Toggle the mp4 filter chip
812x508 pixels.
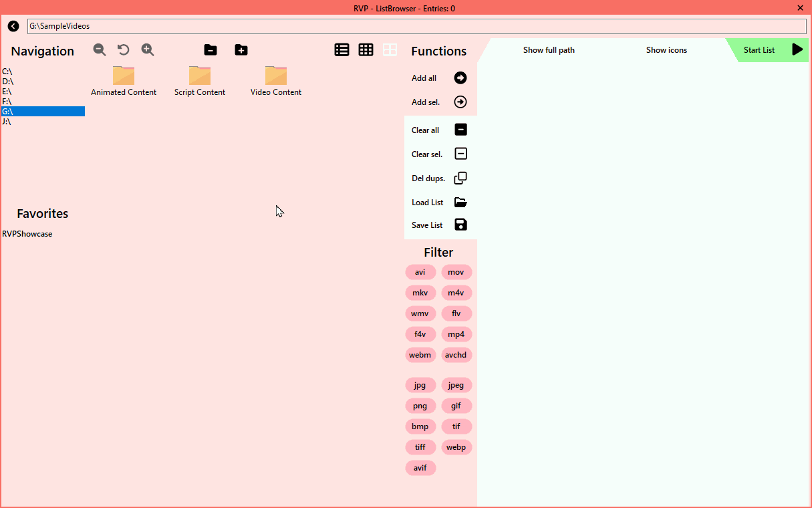(456, 334)
